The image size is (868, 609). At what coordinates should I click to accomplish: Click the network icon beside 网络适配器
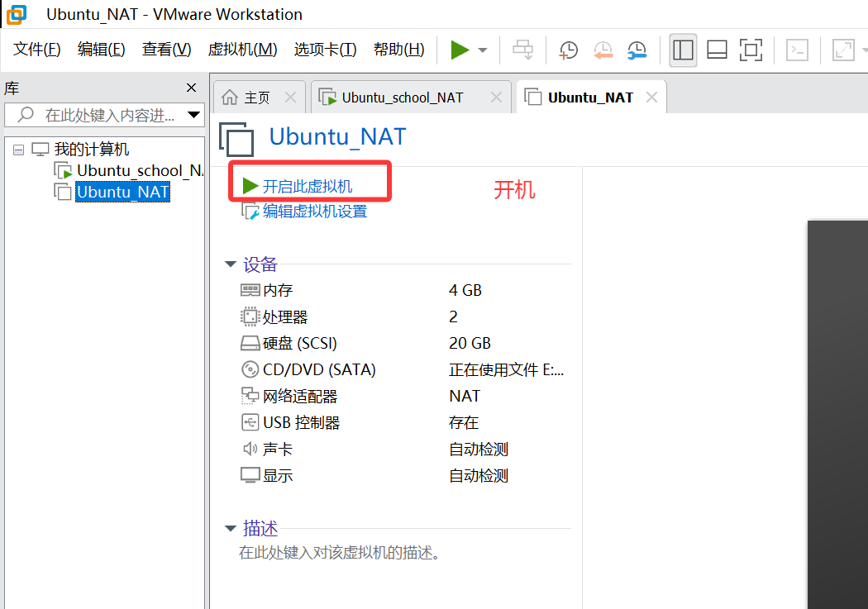pyautogui.click(x=250, y=396)
